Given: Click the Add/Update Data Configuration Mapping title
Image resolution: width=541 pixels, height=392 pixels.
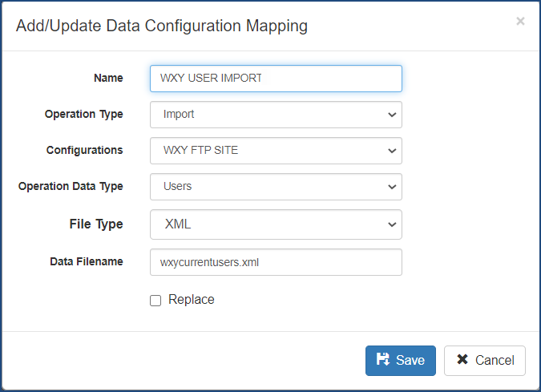Looking at the screenshot, I should (x=162, y=26).
